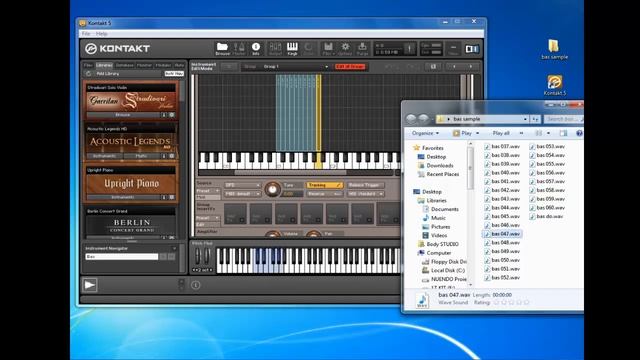Toggle the Edit button under Group InsertFx
This screenshot has height=360, width=640.
(x=208, y=224)
